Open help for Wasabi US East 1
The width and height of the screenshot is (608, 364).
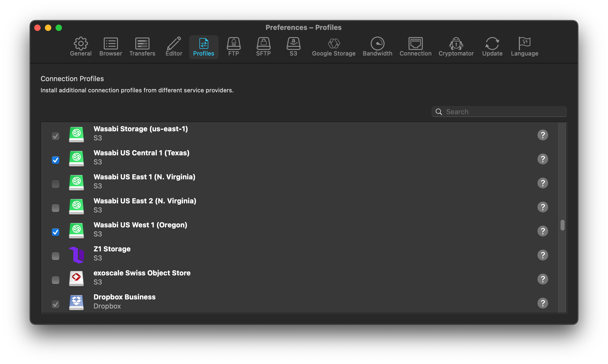(x=543, y=183)
